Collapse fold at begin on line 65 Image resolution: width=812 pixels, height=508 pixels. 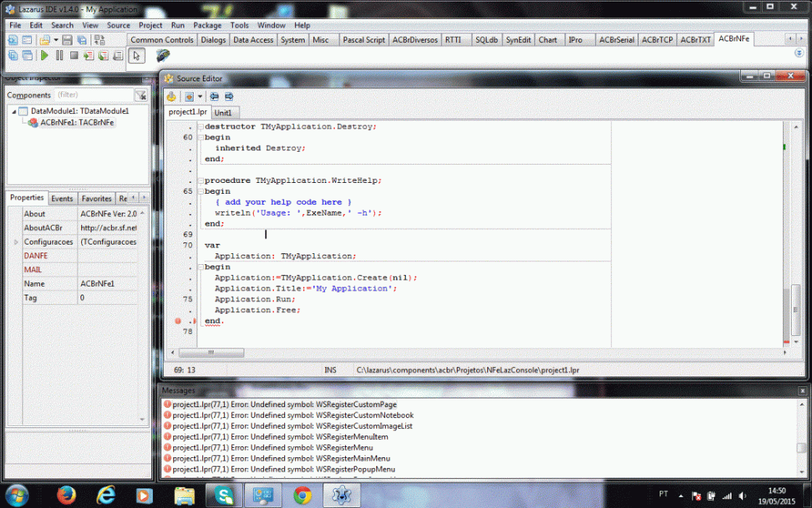pyautogui.click(x=200, y=192)
